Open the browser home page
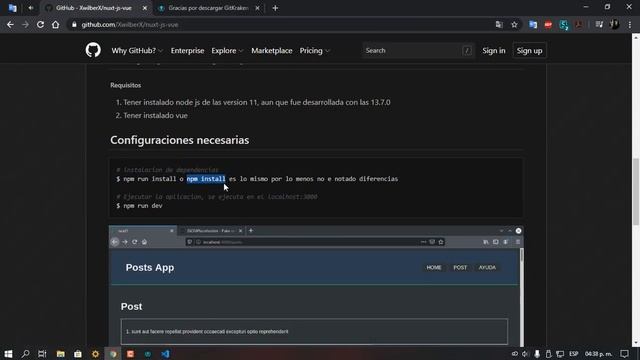 pos(56,24)
